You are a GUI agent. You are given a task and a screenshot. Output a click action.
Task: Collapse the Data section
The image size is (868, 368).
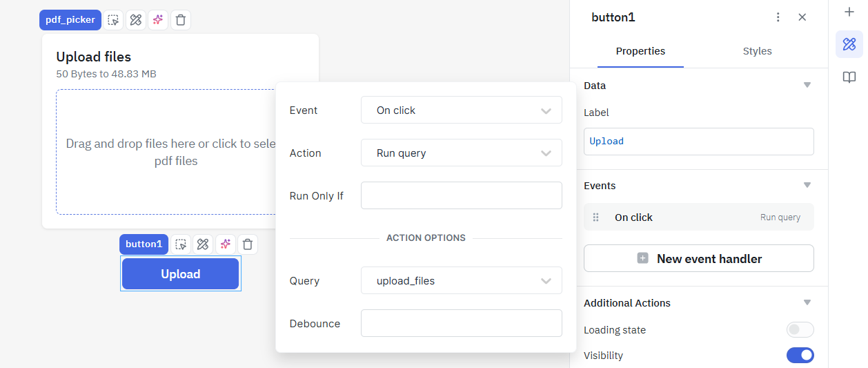click(x=807, y=86)
